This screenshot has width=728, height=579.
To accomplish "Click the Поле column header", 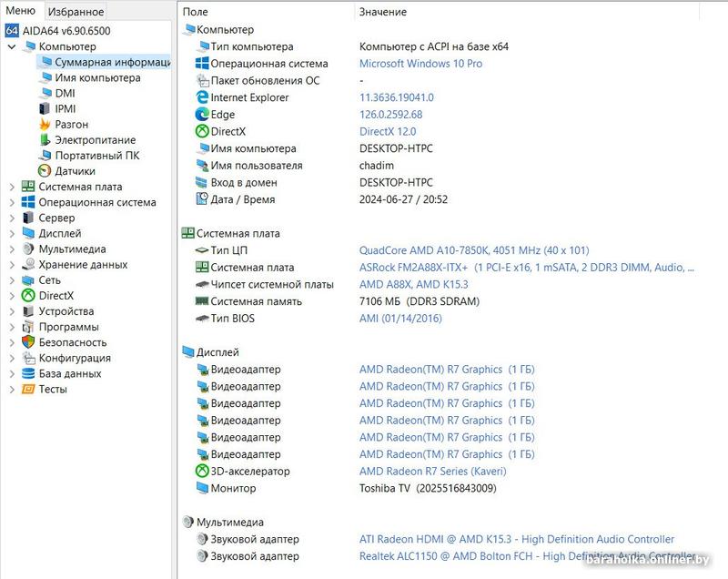I will (x=196, y=12).
